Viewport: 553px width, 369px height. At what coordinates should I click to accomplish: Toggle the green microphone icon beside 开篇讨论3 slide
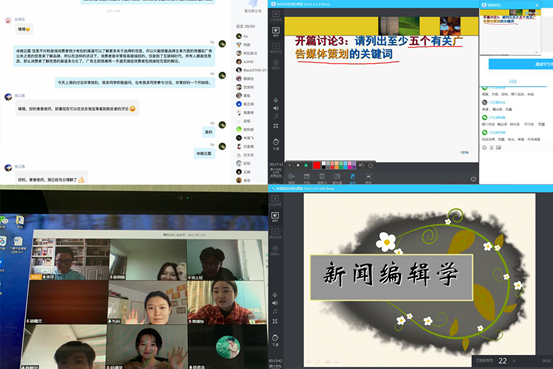(275, 100)
